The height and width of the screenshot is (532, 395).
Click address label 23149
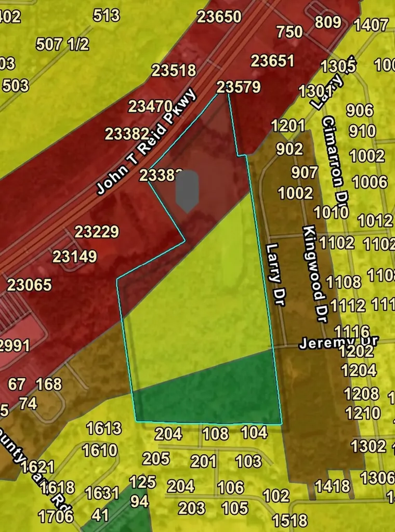click(75, 257)
